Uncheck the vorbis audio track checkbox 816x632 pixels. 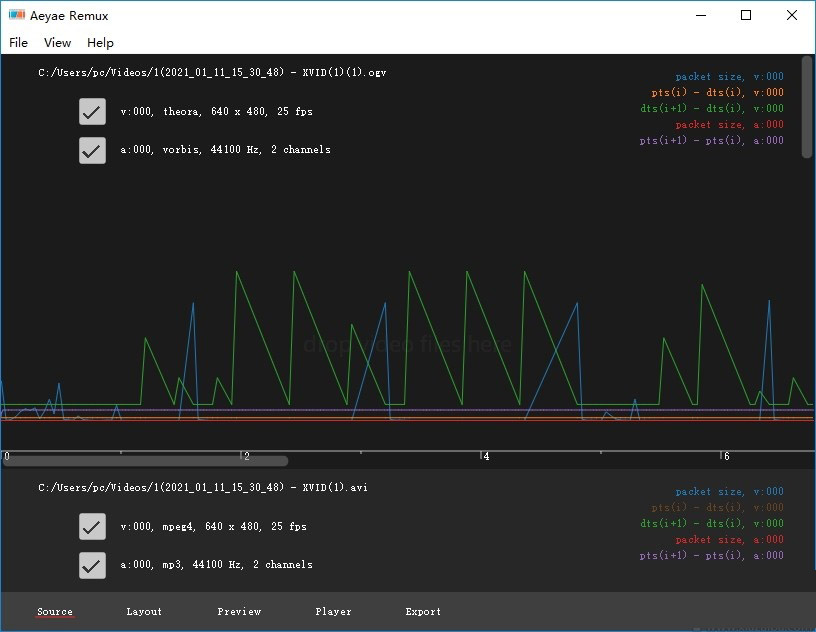click(x=92, y=150)
